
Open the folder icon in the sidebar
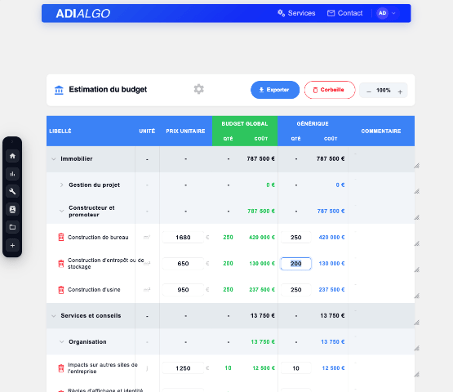click(x=12, y=227)
